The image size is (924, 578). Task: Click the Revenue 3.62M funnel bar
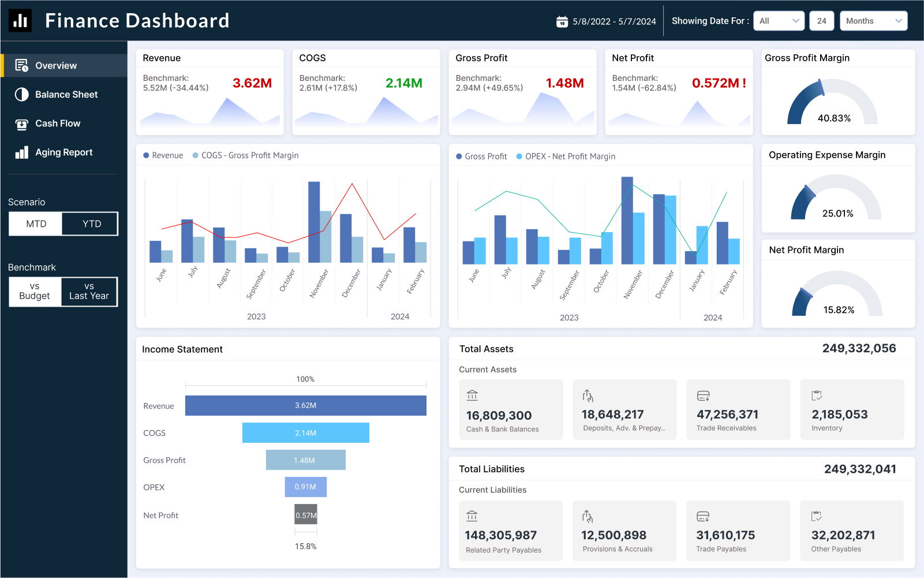point(305,405)
